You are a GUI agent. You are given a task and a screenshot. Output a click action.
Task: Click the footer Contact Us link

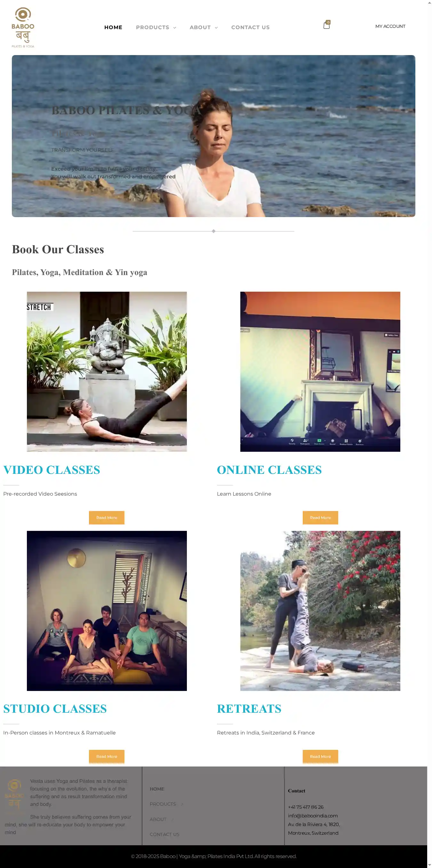(164, 834)
